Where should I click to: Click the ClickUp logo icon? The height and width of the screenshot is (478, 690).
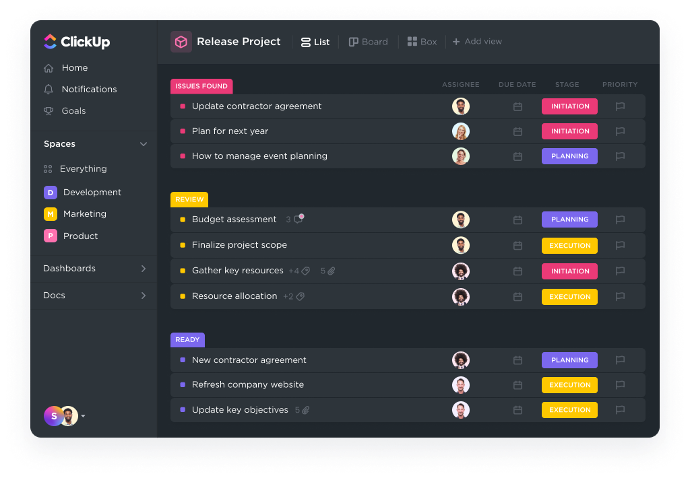pyautogui.click(x=51, y=42)
